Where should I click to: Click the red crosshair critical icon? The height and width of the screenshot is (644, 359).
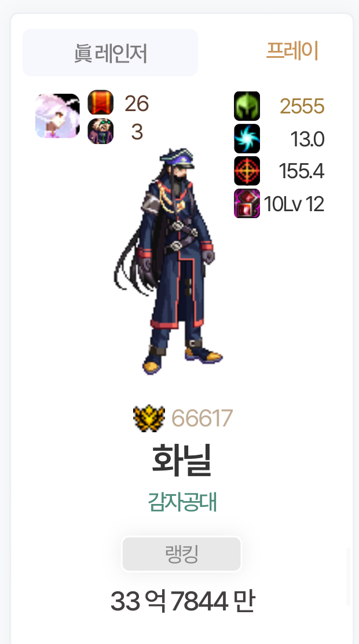coord(247,171)
